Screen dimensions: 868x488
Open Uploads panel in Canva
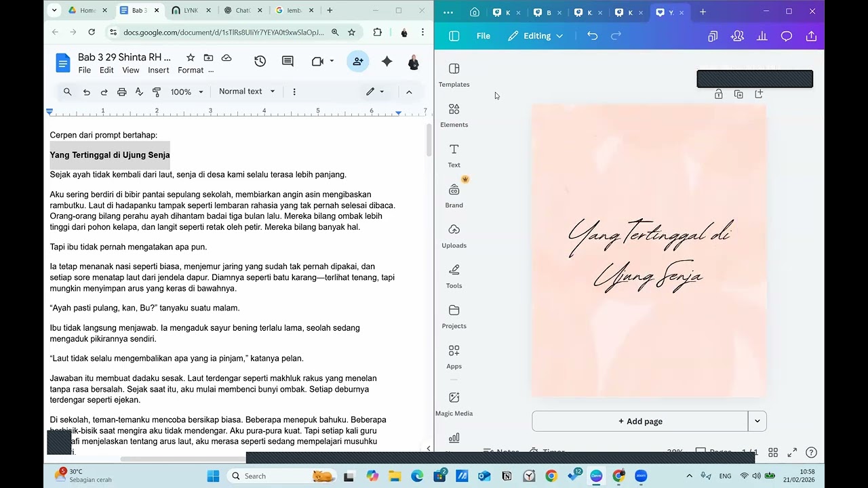click(x=454, y=236)
